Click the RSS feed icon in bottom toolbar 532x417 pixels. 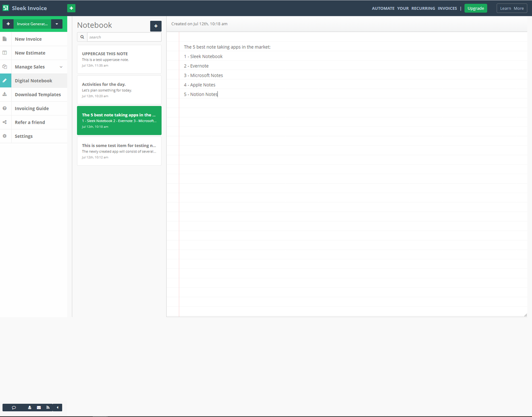47,407
